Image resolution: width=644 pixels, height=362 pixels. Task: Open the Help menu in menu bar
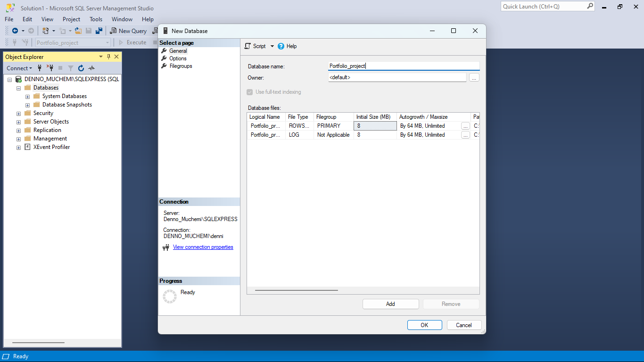pos(148,19)
